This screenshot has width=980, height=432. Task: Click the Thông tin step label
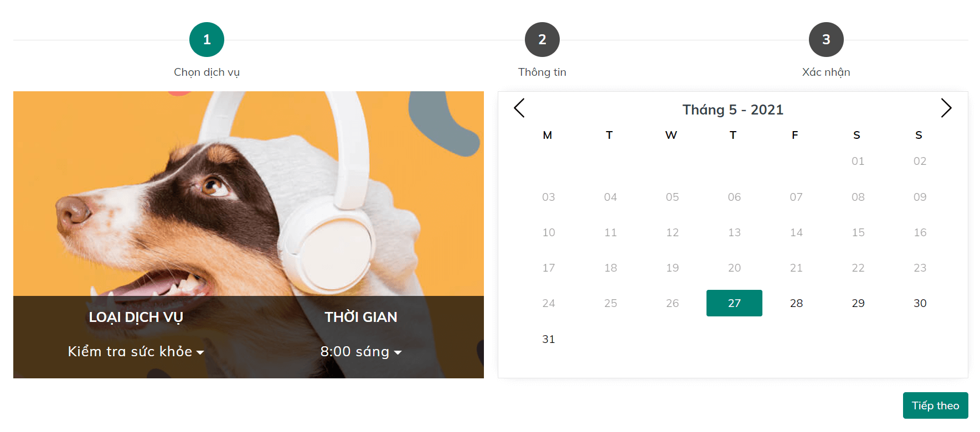click(542, 72)
